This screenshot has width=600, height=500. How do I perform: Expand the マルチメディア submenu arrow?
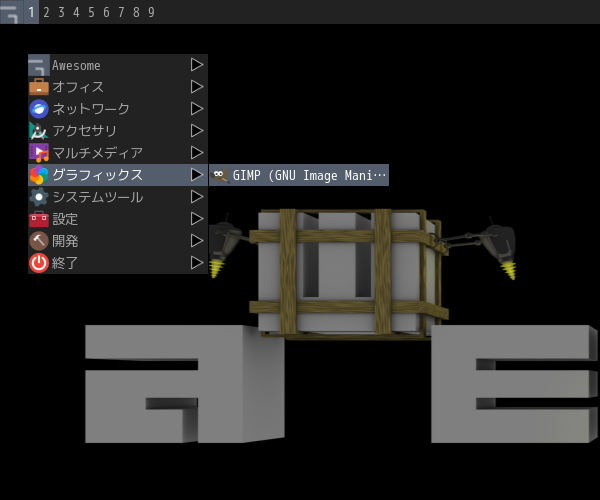point(197,153)
